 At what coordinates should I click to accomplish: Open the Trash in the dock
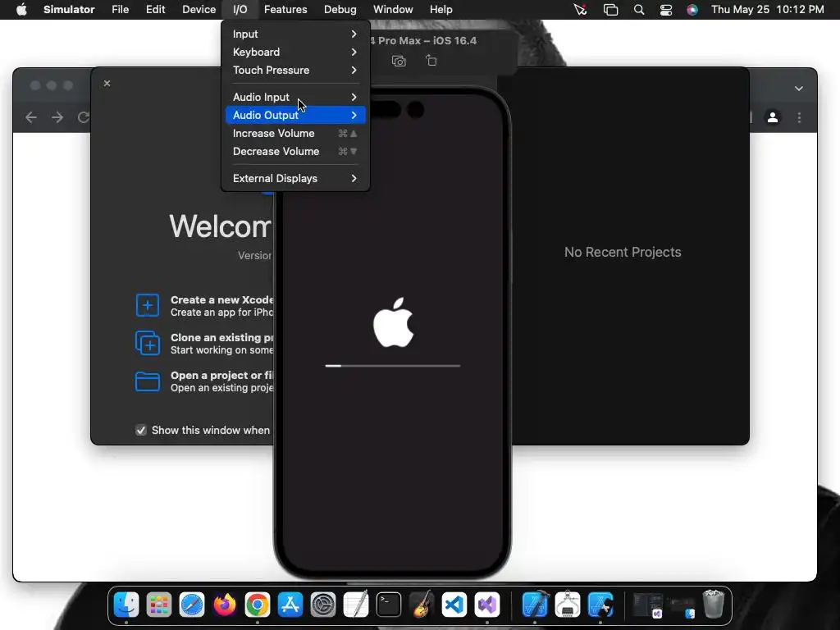tap(714, 605)
